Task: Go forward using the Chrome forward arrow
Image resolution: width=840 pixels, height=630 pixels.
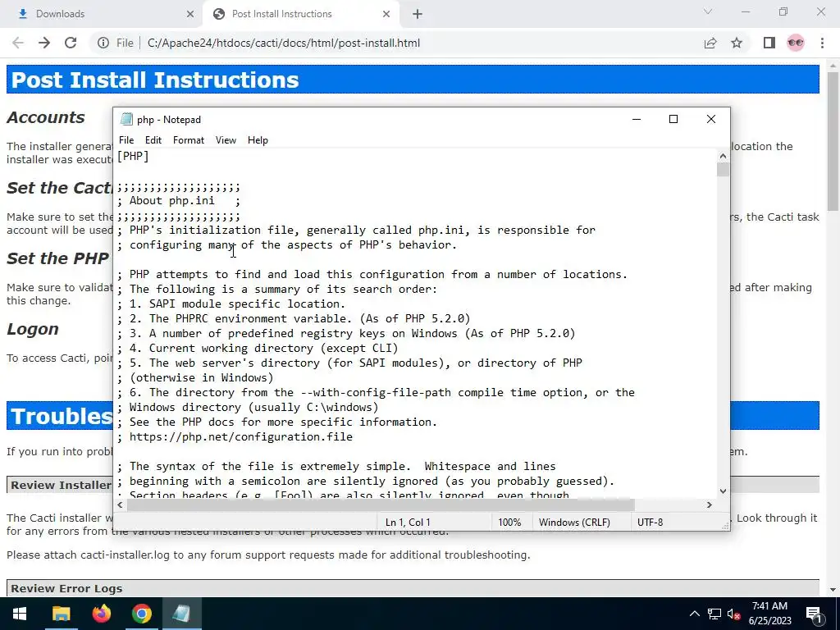Action: 44,43
